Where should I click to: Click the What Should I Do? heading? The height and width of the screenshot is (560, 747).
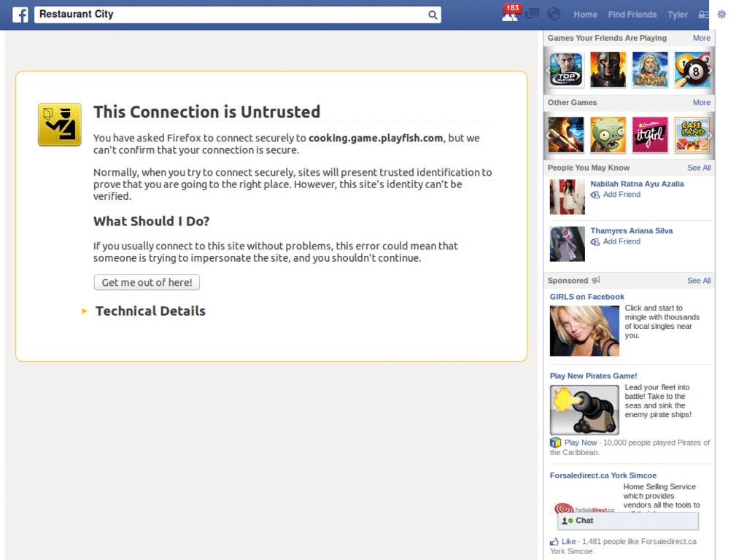pos(151,222)
